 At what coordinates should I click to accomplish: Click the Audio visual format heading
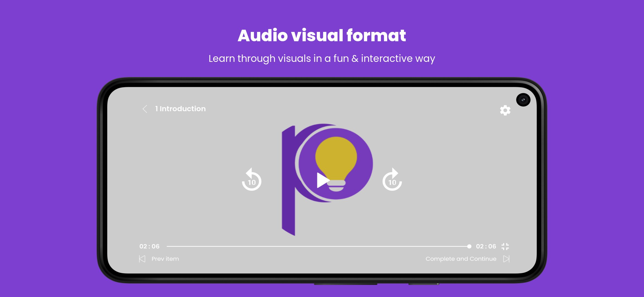pyautogui.click(x=322, y=36)
